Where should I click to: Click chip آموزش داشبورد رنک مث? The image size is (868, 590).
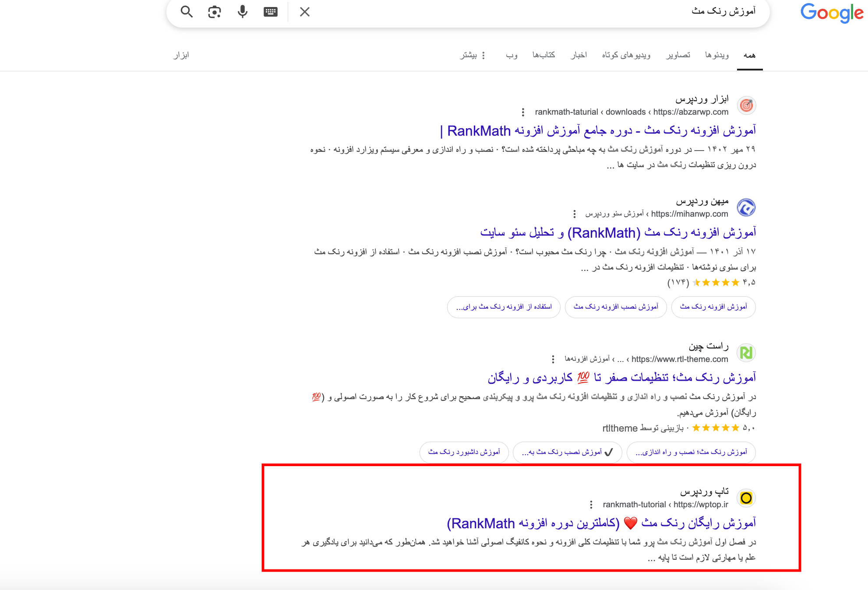click(x=464, y=452)
